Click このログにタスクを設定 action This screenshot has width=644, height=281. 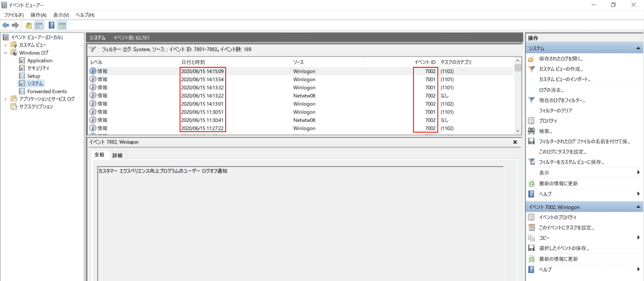click(562, 152)
